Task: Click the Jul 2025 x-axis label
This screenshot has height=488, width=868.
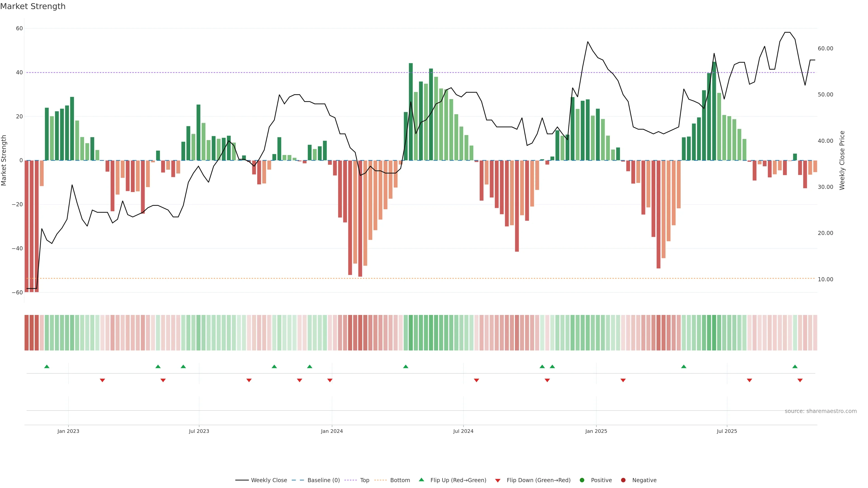Action: pos(727,431)
